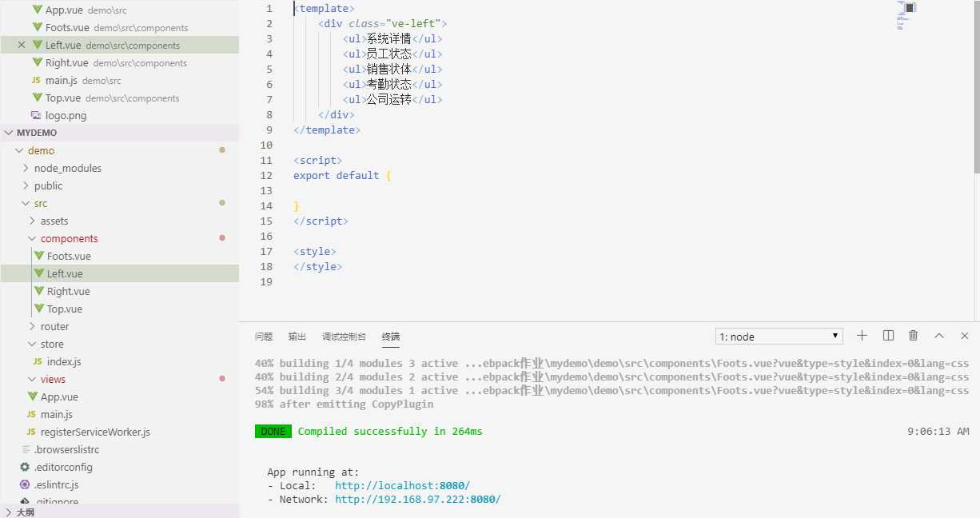Open main.js in open editors list
The width and height of the screenshot is (980, 518).
119,81
